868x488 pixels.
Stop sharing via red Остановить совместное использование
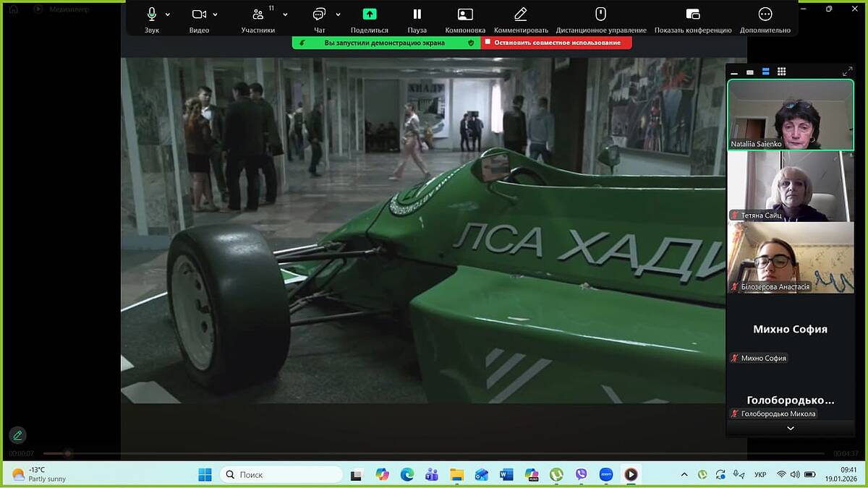557,43
